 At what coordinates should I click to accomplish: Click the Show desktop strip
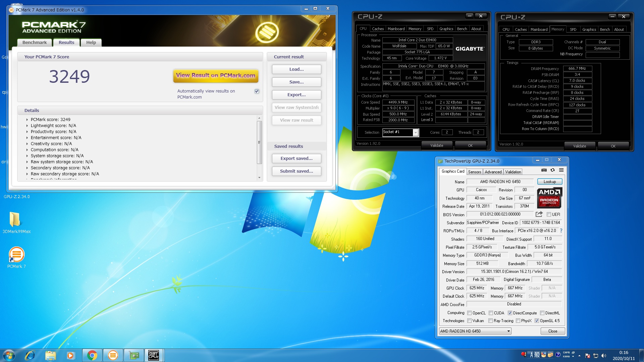pyautogui.click(x=641, y=355)
